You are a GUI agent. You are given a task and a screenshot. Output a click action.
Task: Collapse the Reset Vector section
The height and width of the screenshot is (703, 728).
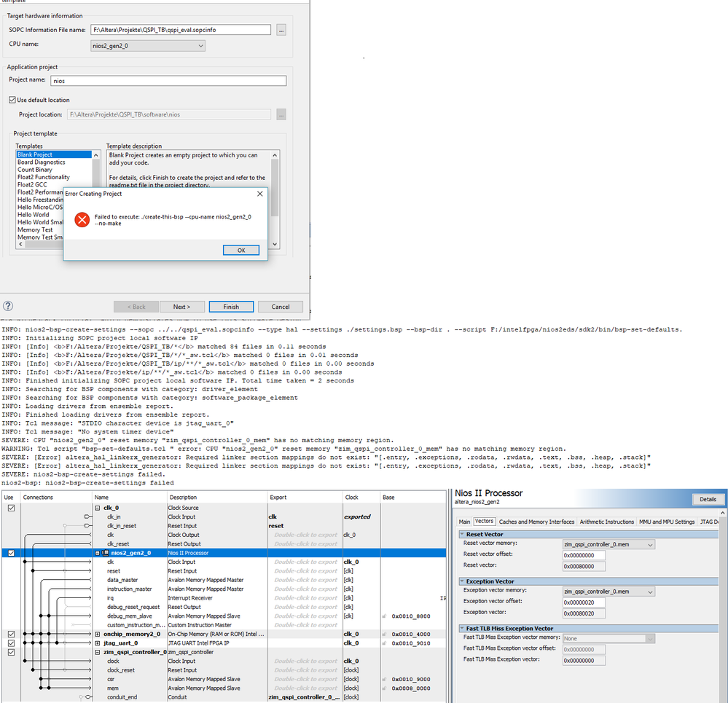(462, 534)
